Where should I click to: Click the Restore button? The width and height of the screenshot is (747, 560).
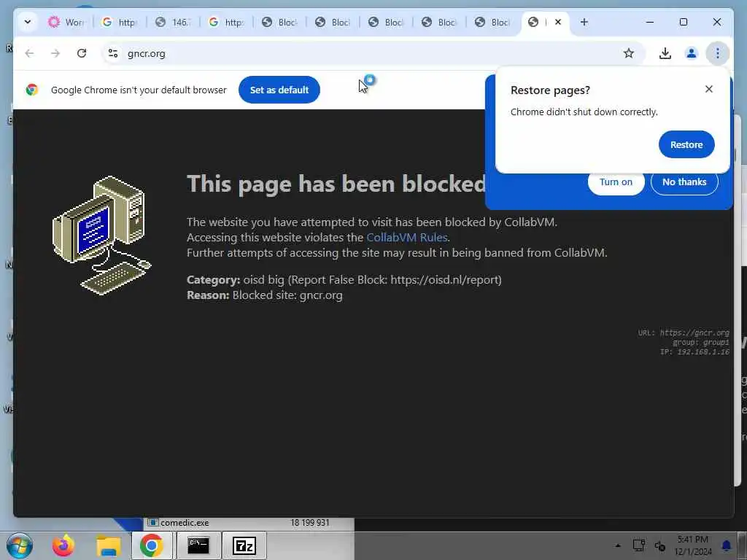coord(686,144)
